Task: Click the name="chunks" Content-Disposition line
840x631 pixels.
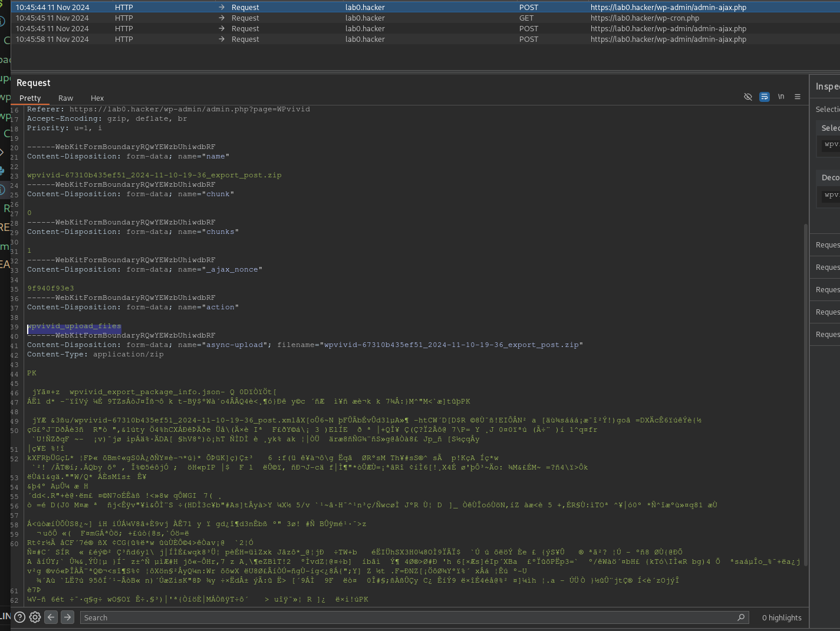Action: coord(133,232)
